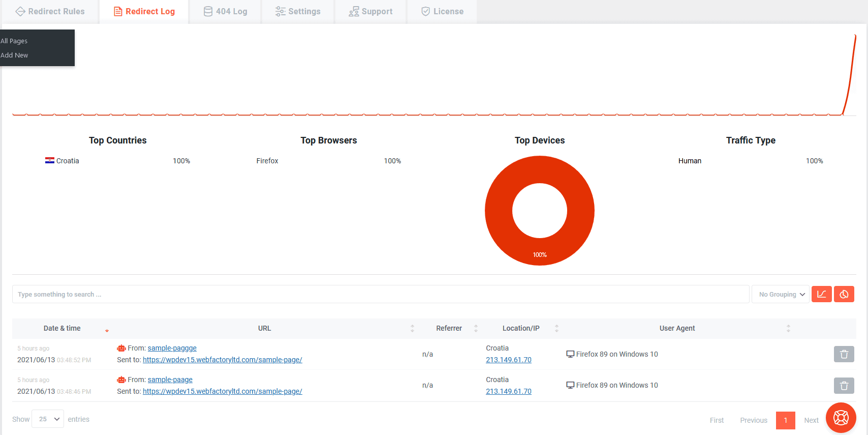Click bot icon beside sample-paggge entry
Screen dimensions: 868x435
[x=121, y=349]
